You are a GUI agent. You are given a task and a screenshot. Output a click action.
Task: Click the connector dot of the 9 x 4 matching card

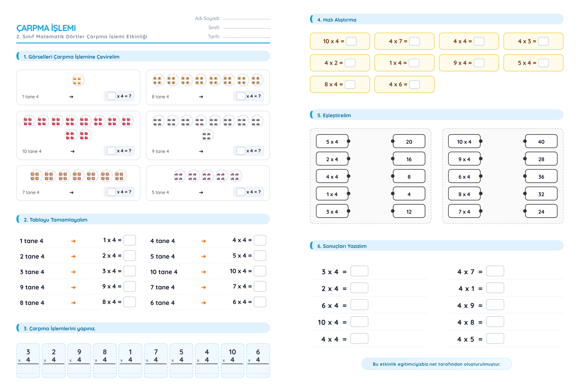(481, 159)
